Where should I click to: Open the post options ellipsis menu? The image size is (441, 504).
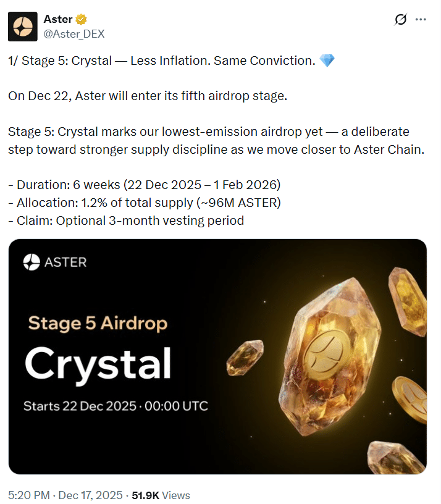(x=421, y=19)
